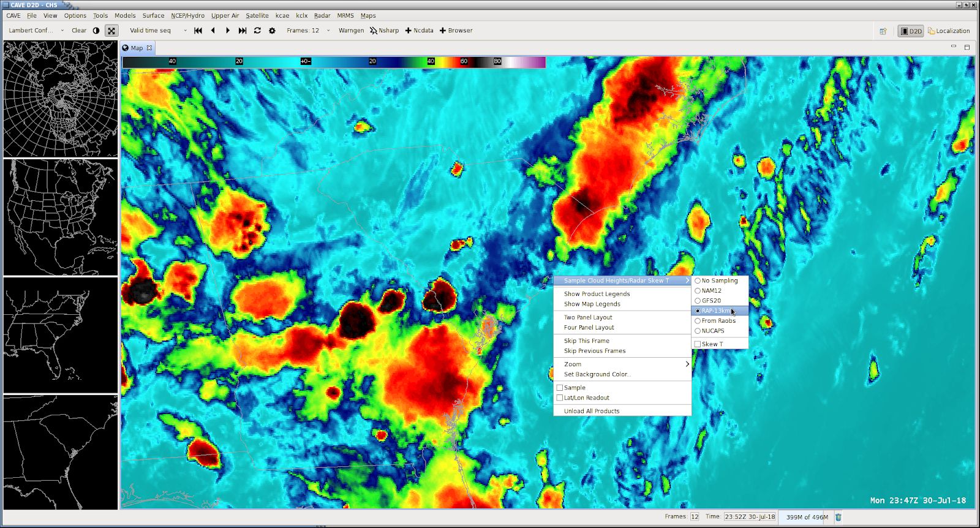The image size is (980, 528).
Task: Click the trash can garbage-collect icon
Action: pos(839,517)
